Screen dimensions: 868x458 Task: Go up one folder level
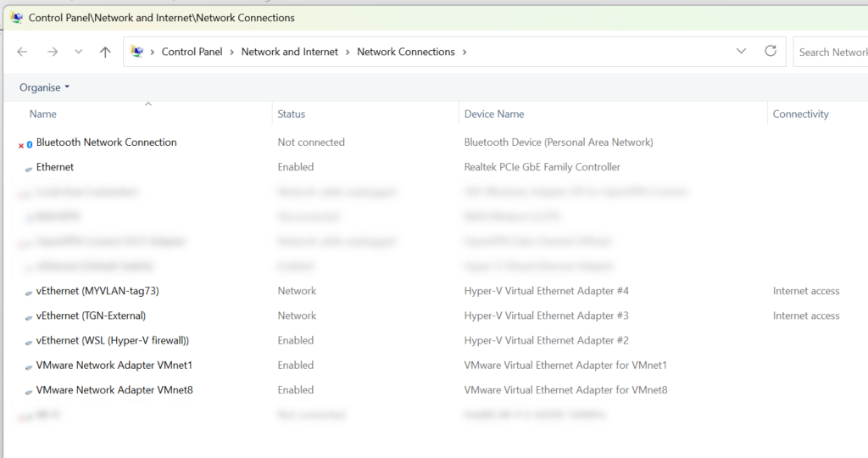coord(105,52)
